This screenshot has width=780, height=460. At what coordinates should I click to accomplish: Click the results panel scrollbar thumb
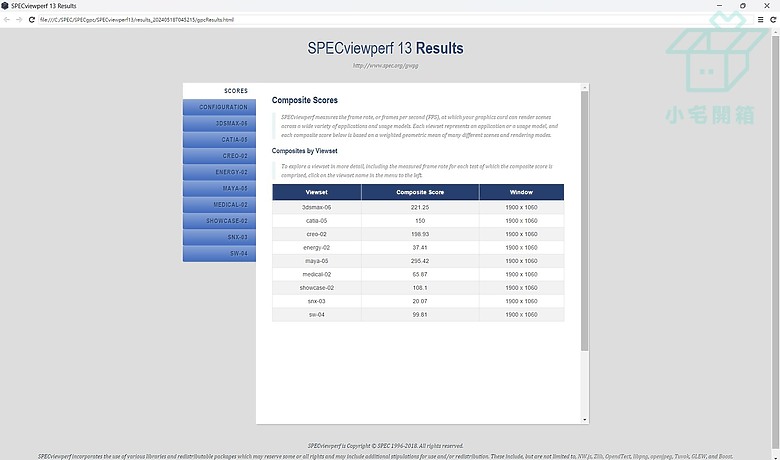click(585, 221)
